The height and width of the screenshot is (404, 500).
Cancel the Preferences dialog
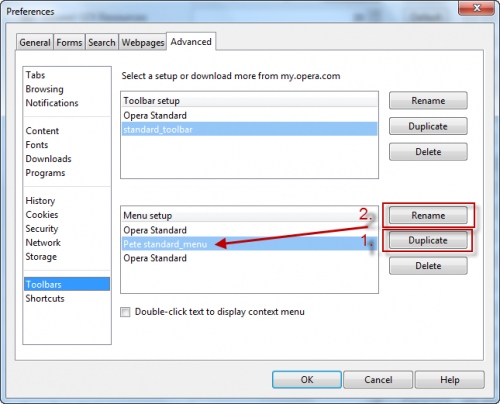(378, 380)
